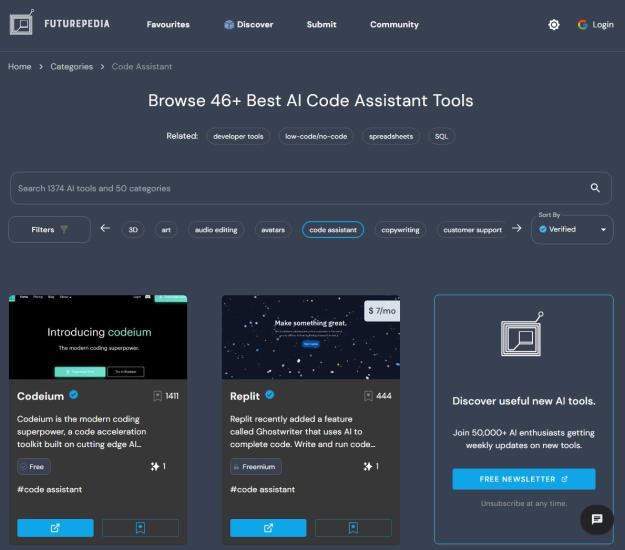The height and width of the screenshot is (550, 625).
Task: Click Replit bookmark count 444
Action: pos(377,396)
